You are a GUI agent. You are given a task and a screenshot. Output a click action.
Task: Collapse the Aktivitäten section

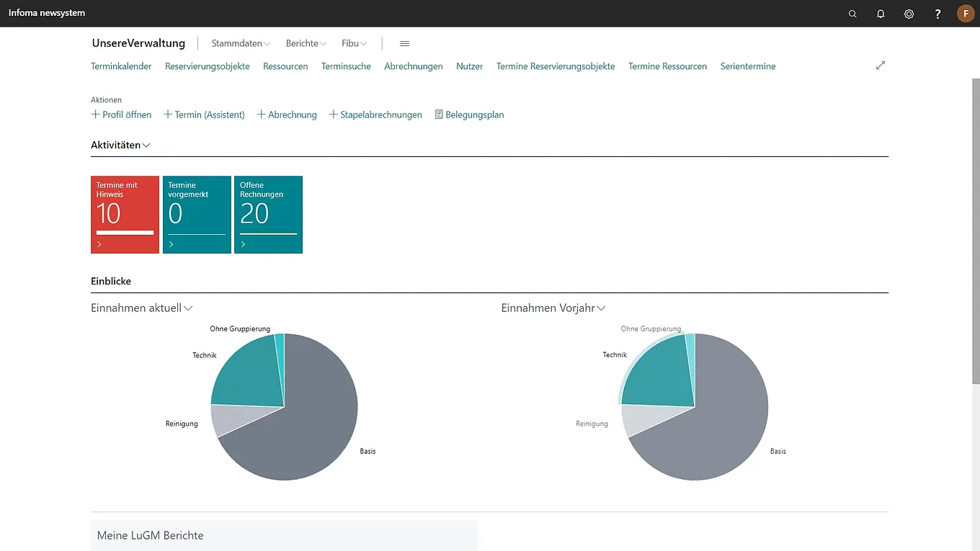pyautogui.click(x=120, y=145)
